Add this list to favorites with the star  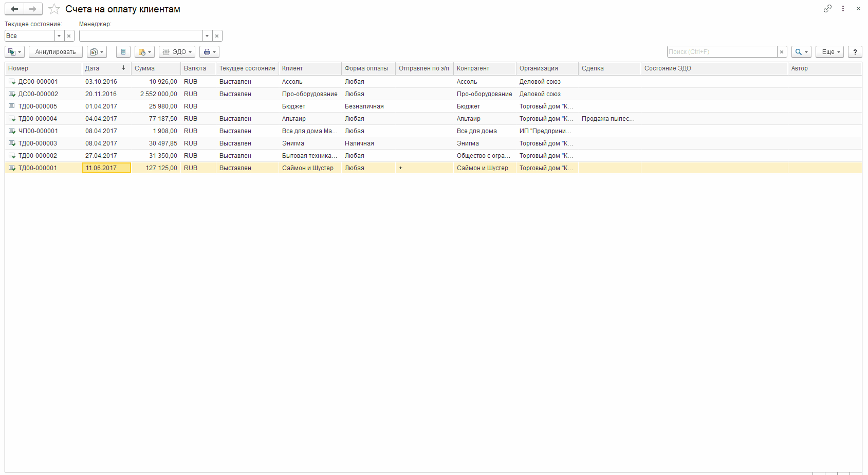click(54, 9)
